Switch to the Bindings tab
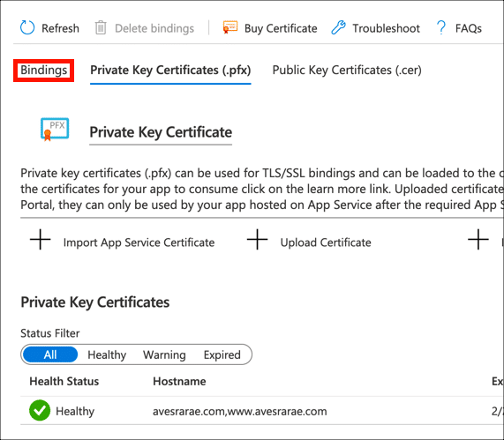504x440 pixels. coord(44,71)
